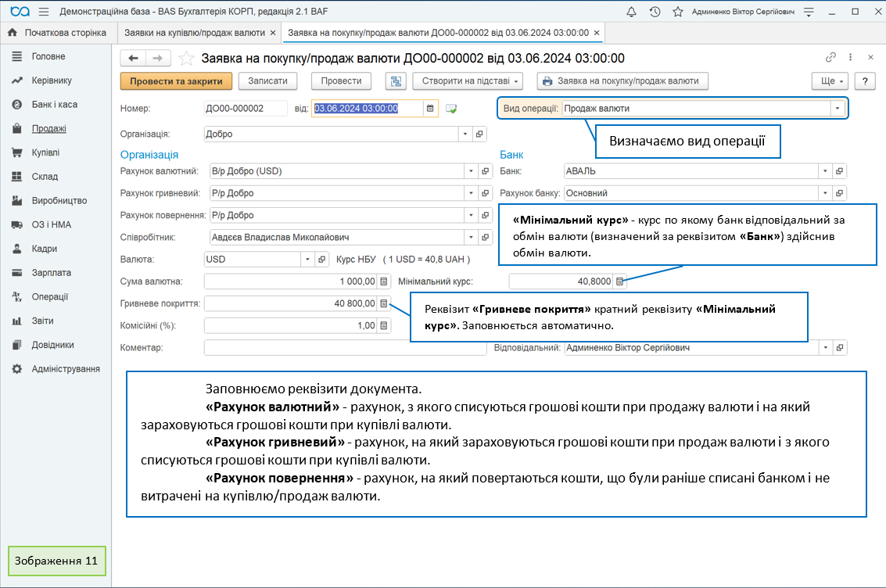Open notifications bell icon

[x=631, y=11]
